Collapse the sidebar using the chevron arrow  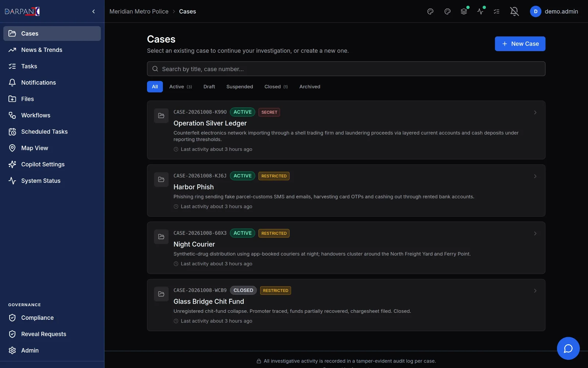click(93, 11)
